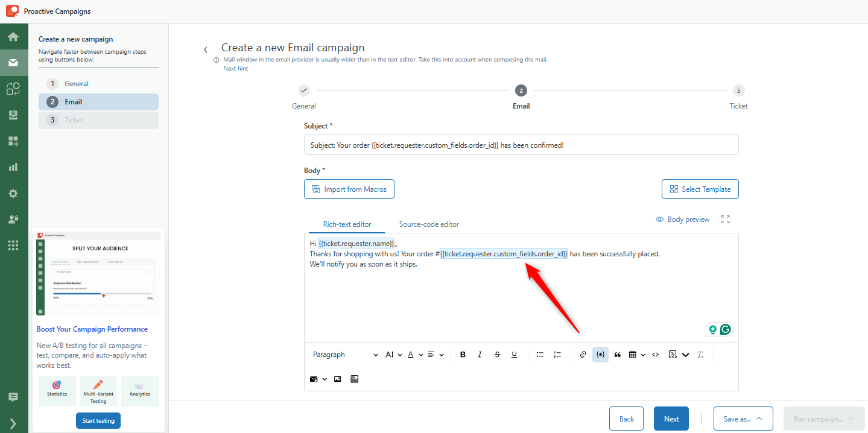The image size is (868, 433).
Task: Click the insert placeholder icon in toolbar
Action: (600, 355)
